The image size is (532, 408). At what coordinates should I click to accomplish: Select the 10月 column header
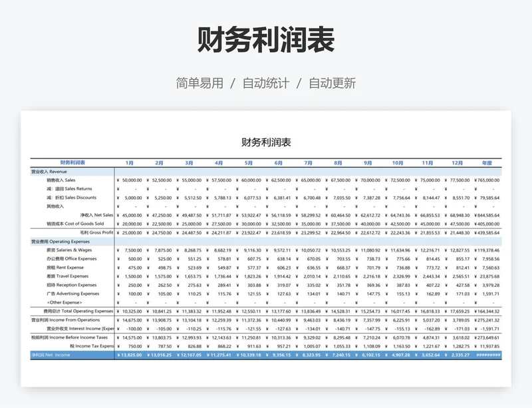click(398, 163)
